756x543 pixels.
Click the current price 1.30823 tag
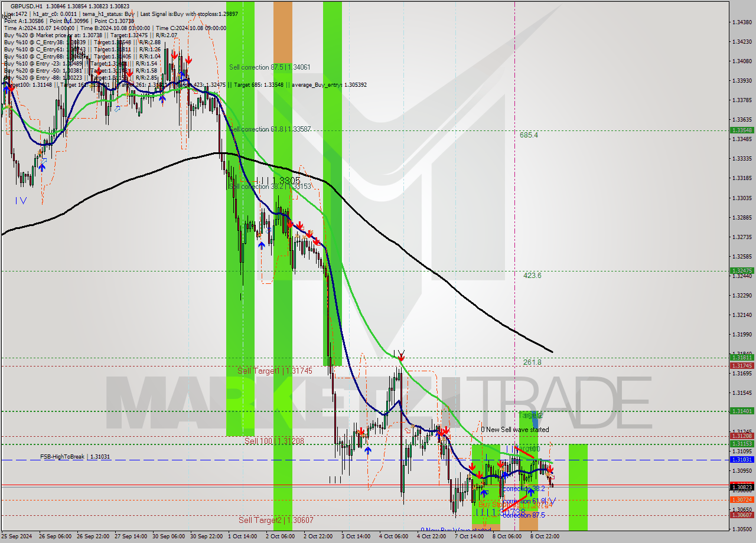click(x=742, y=488)
